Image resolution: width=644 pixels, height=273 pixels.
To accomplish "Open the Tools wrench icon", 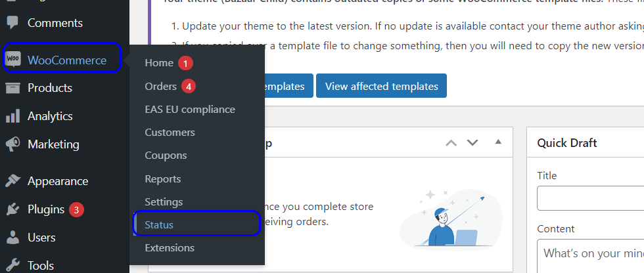I will tap(12, 265).
